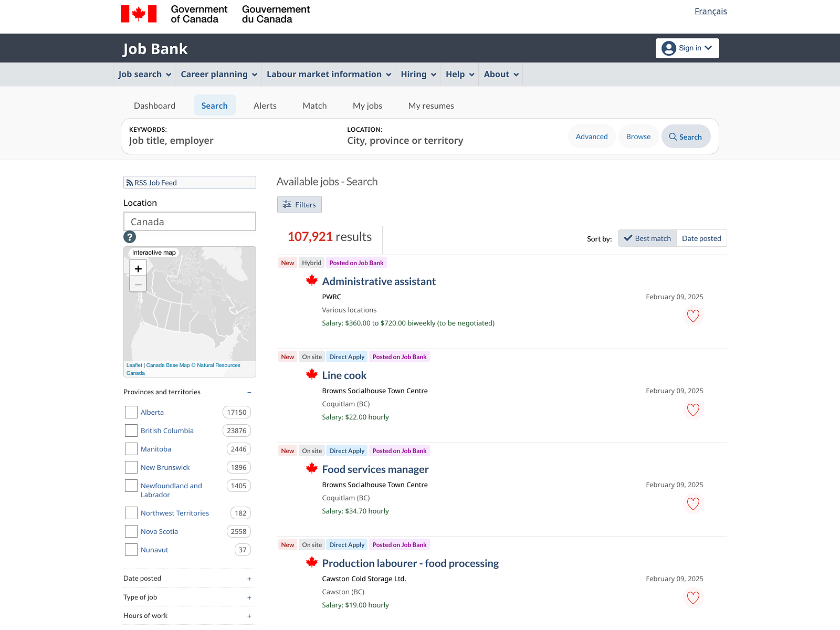Image resolution: width=840 pixels, height=630 pixels.
Task: Open the My resumes tab
Action: point(431,106)
